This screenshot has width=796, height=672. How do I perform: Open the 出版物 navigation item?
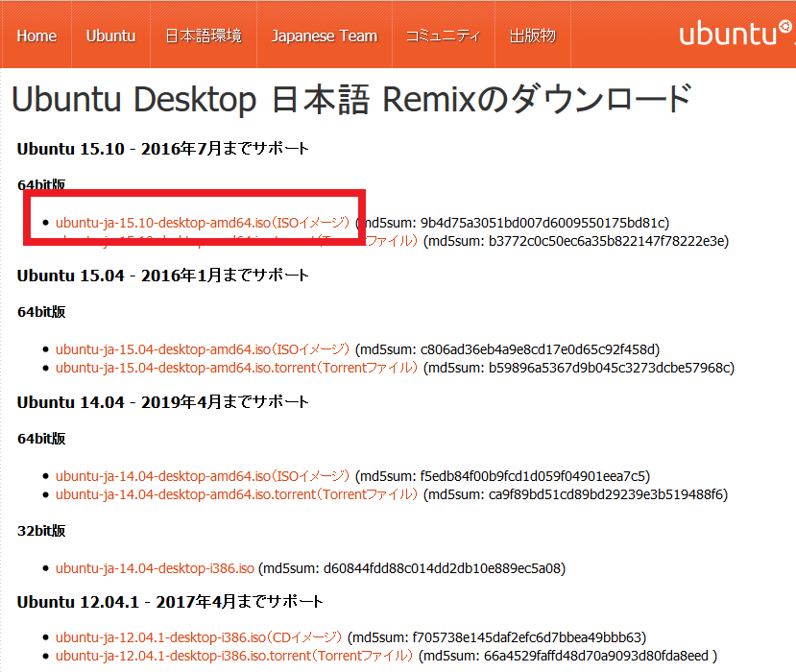(532, 36)
